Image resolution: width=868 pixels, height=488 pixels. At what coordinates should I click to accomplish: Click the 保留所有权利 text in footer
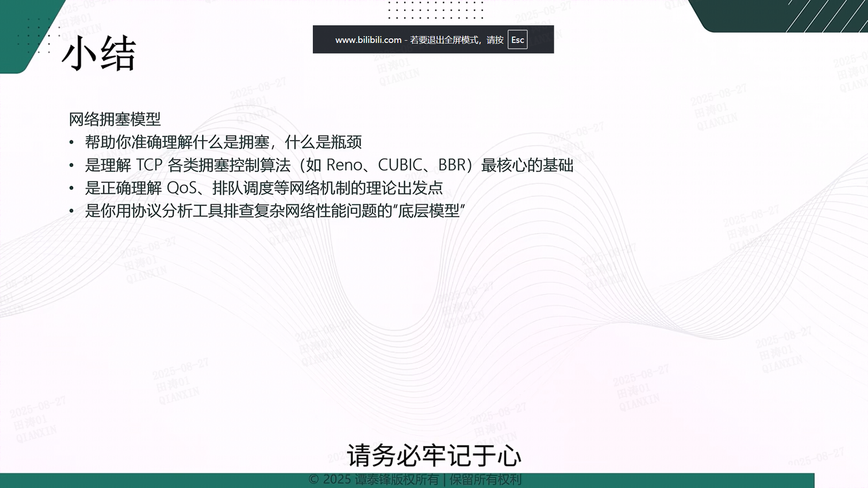click(x=485, y=479)
